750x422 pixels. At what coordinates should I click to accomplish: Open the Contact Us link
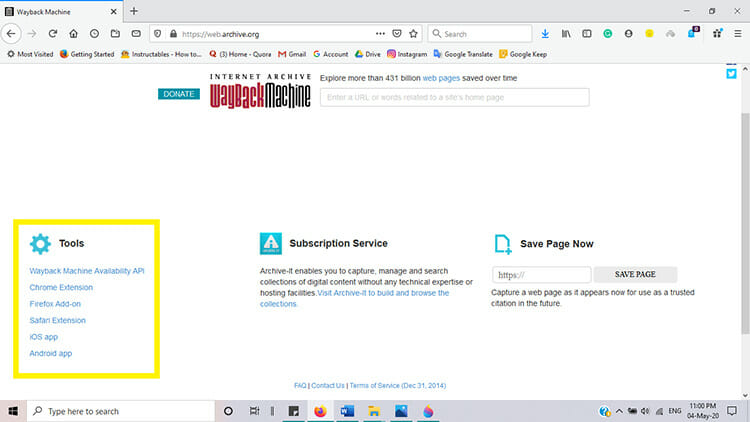(x=328, y=386)
